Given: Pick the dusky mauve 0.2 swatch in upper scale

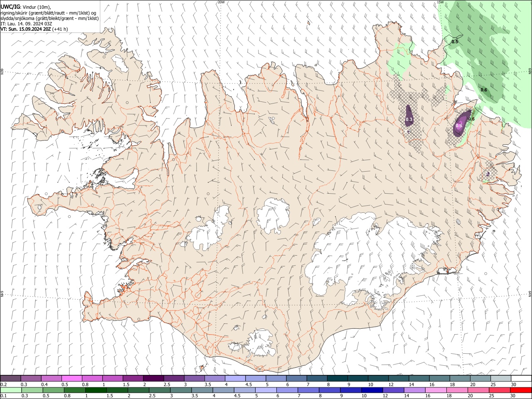Looking at the screenshot, I should (x=11, y=379).
